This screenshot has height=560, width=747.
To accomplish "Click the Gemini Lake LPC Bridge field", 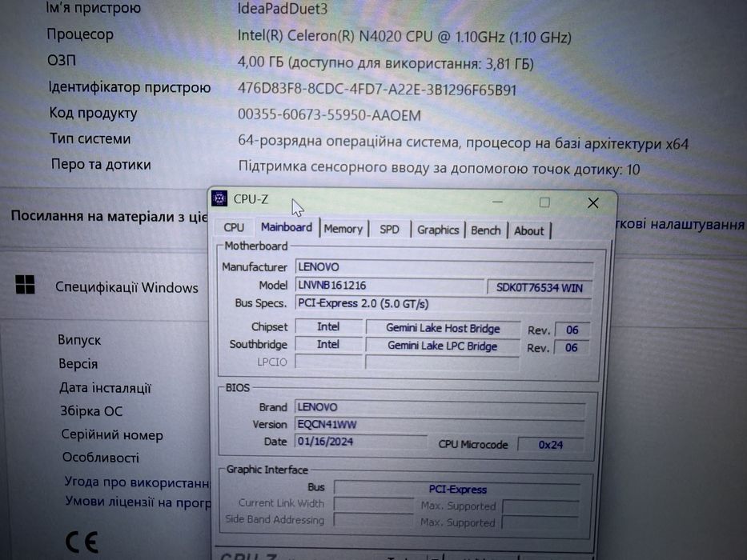I will (442, 346).
